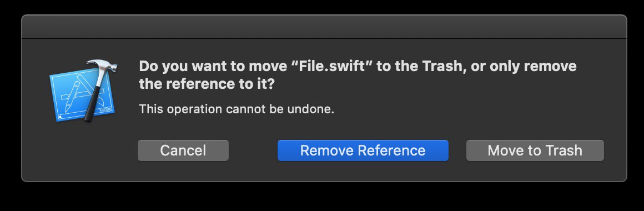Click the Apple logo on blueprint corner
644x211 pixels.
coord(61,116)
